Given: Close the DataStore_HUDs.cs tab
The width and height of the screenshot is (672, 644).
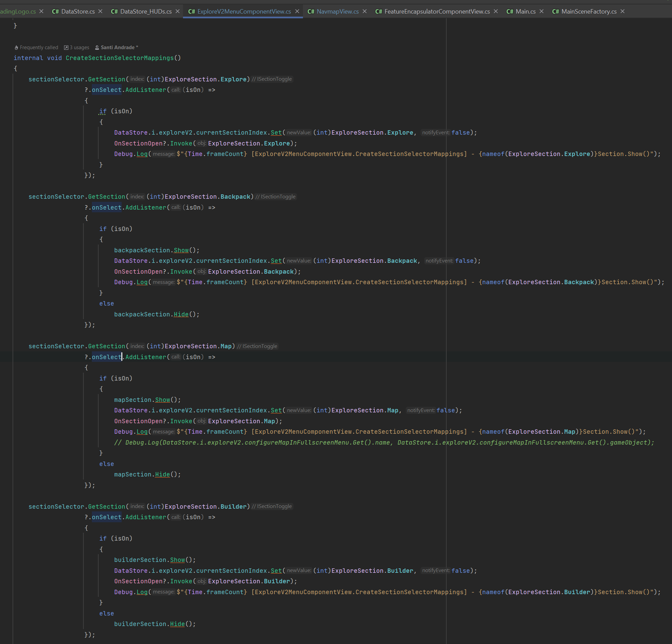Looking at the screenshot, I should pyautogui.click(x=177, y=11).
